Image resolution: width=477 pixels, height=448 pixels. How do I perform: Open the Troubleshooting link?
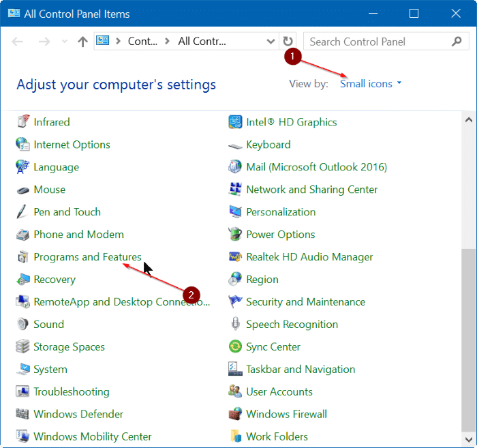(x=71, y=391)
